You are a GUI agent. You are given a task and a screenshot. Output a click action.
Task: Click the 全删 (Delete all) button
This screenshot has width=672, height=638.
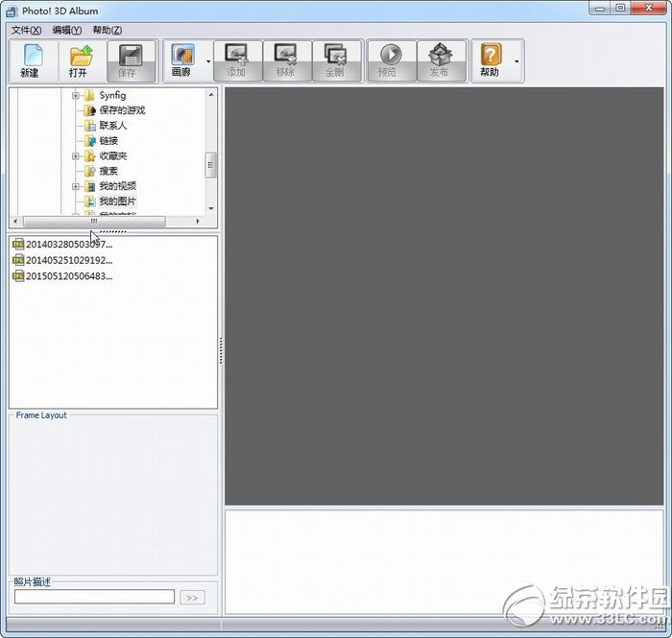pyautogui.click(x=336, y=61)
